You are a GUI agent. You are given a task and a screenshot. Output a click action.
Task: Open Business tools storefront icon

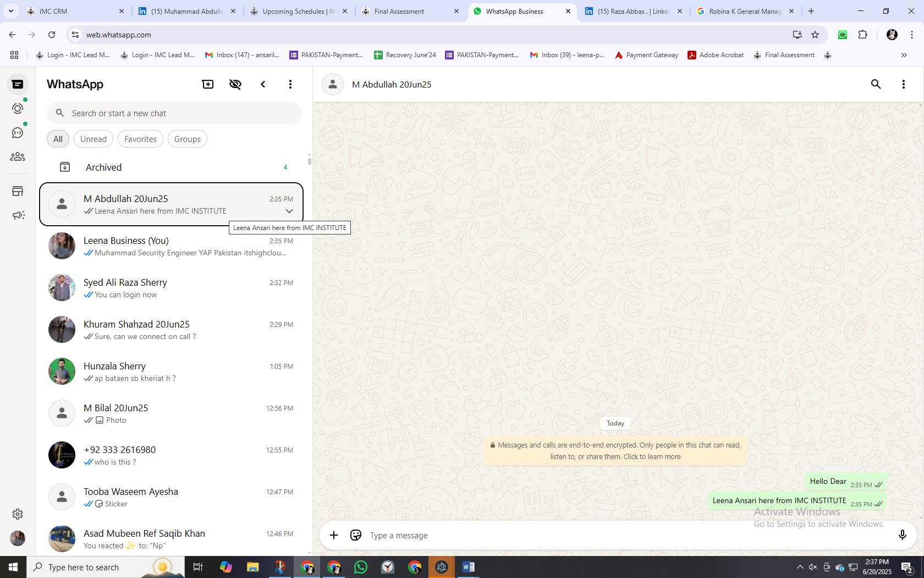pyautogui.click(x=18, y=191)
